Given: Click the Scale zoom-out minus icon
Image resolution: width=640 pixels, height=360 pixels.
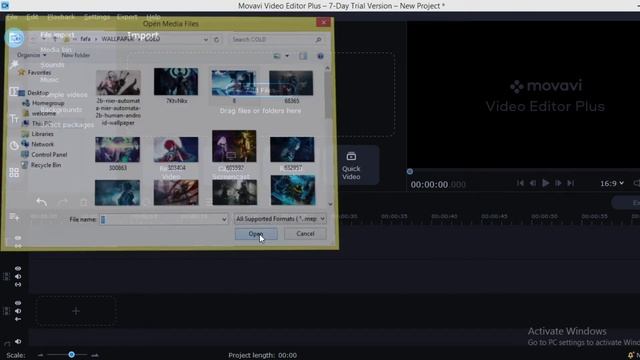Looking at the screenshot, I should (x=40, y=356).
